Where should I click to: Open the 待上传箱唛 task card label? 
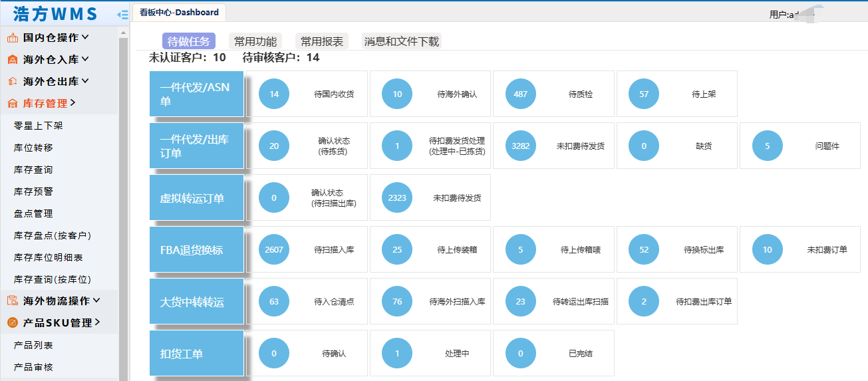pos(581,250)
